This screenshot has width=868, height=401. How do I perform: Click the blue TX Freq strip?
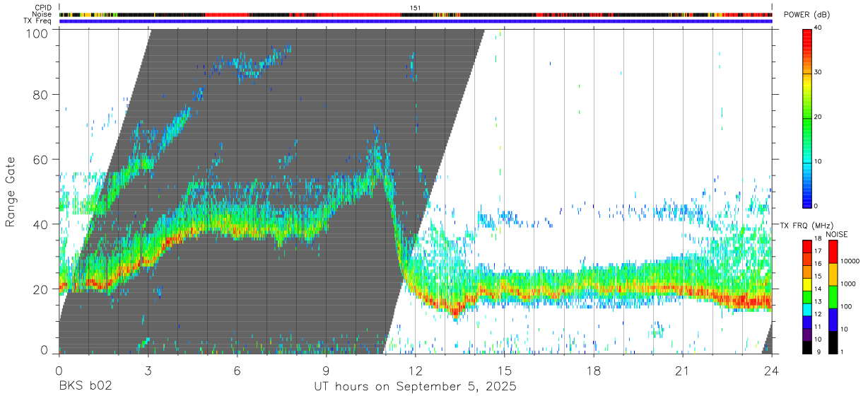tap(416, 21)
